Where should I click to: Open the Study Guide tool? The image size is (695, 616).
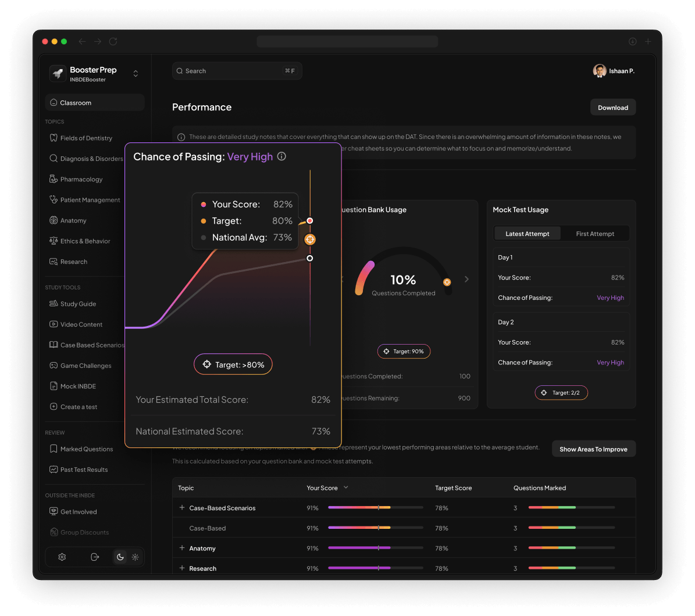point(73,304)
